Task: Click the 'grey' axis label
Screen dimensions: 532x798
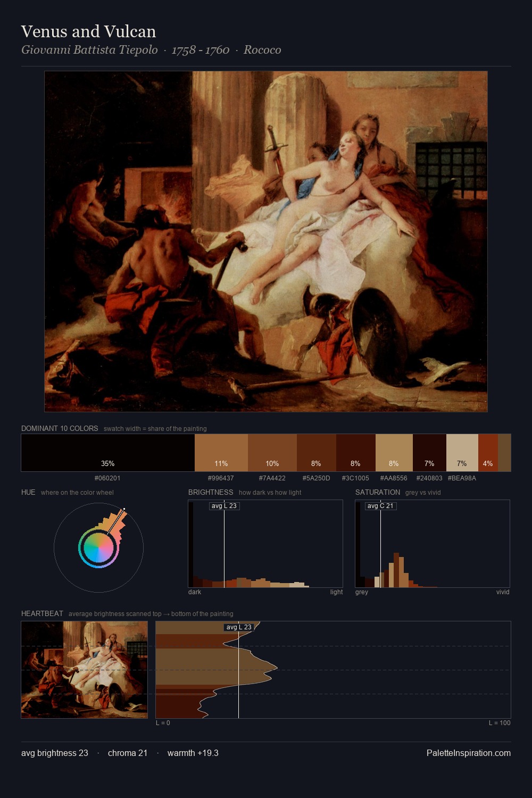Action: tap(362, 592)
